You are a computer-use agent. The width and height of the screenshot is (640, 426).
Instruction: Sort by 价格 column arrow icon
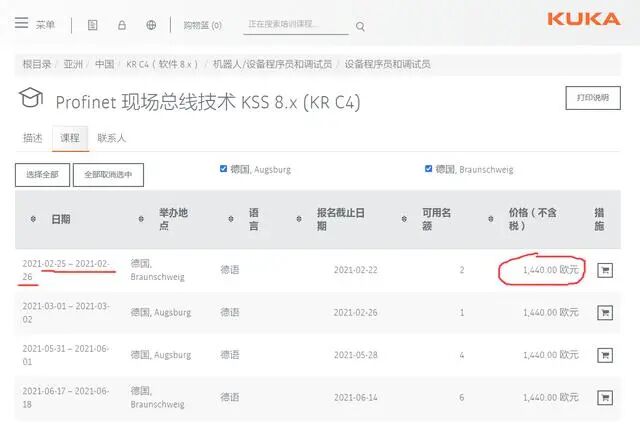coord(491,219)
